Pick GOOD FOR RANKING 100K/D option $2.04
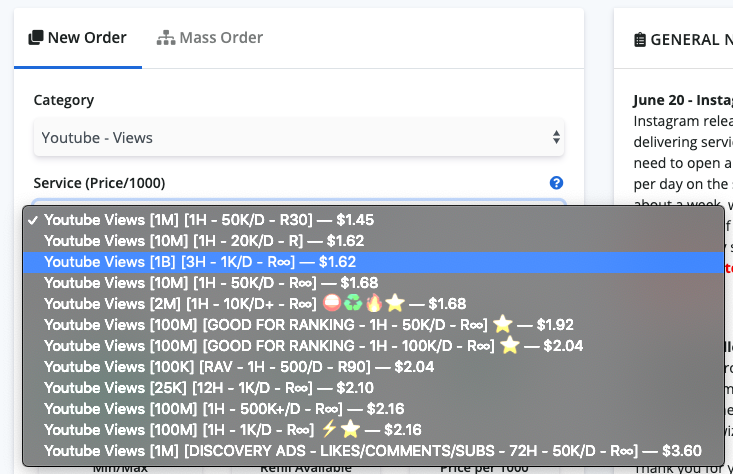The image size is (733, 474). [374, 346]
